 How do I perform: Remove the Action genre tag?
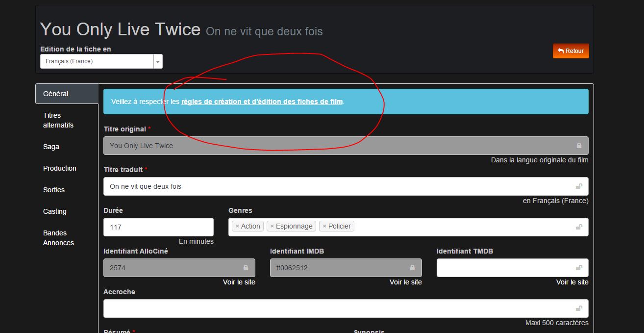coord(237,226)
